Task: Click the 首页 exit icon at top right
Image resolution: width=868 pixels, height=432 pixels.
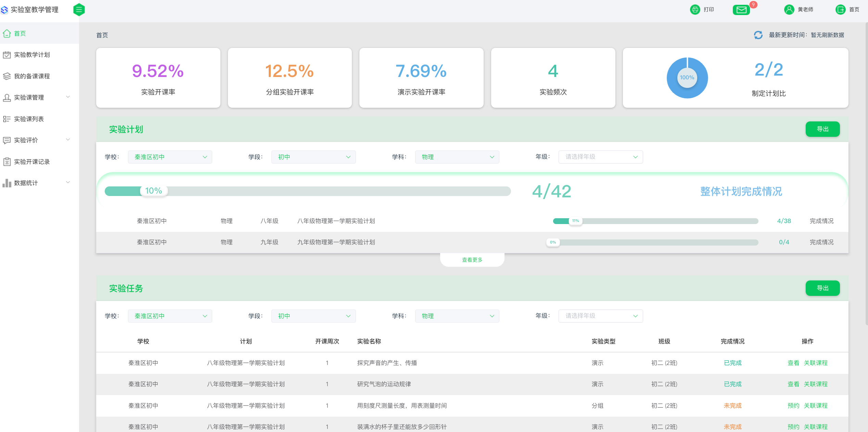Action: pos(840,10)
